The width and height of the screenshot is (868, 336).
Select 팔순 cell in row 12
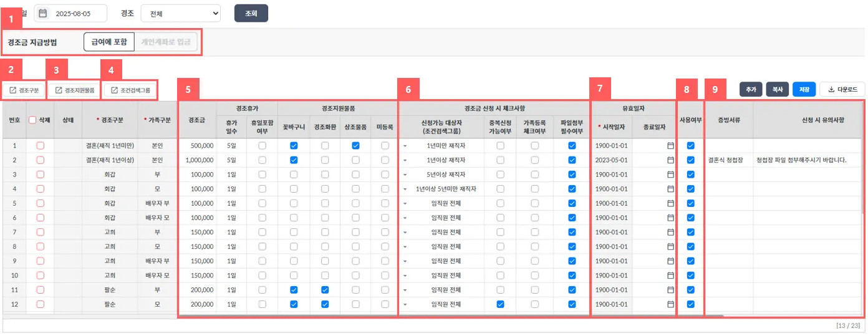(x=109, y=304)
